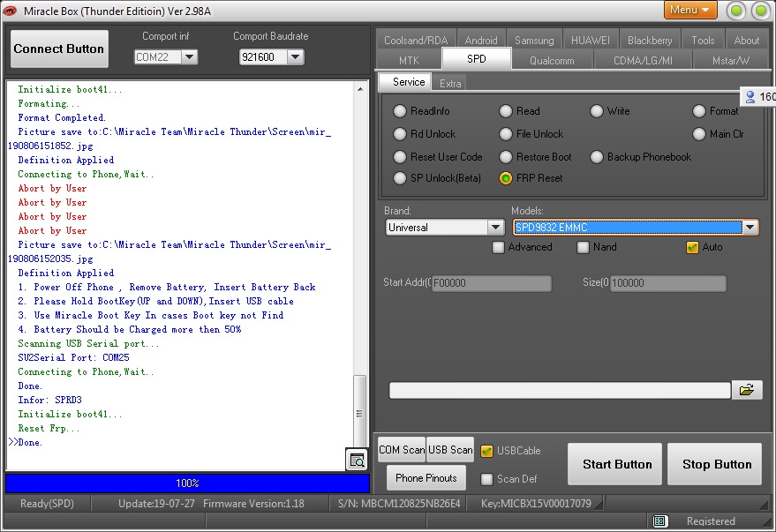Select the SP Unlock(Beta) radio option

(x=400, y=178)
